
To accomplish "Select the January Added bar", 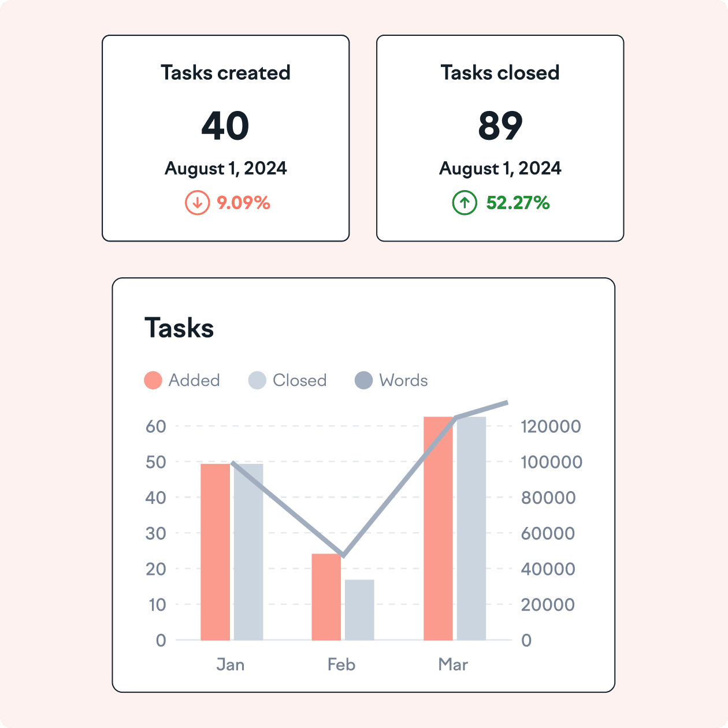I will click(x=215, y=552).
